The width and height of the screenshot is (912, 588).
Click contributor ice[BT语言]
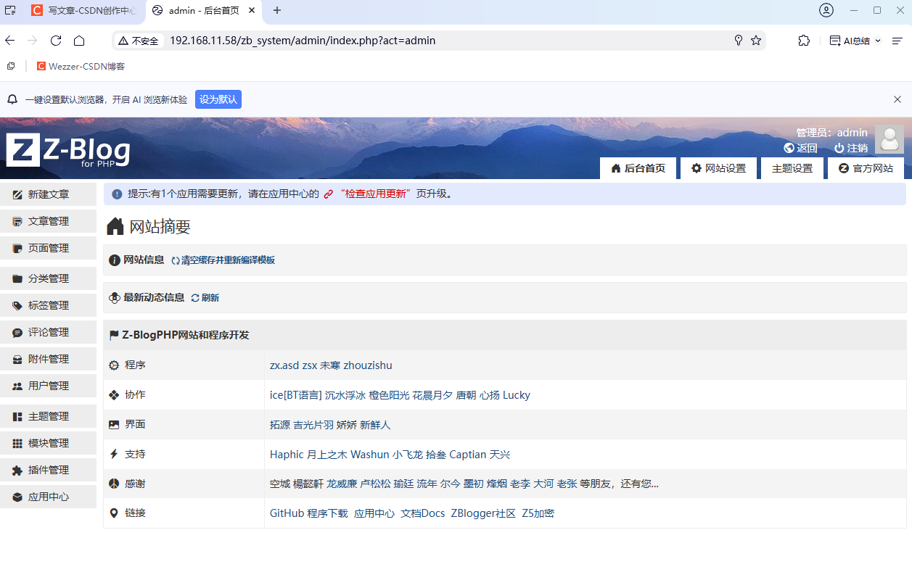(296, 395)
